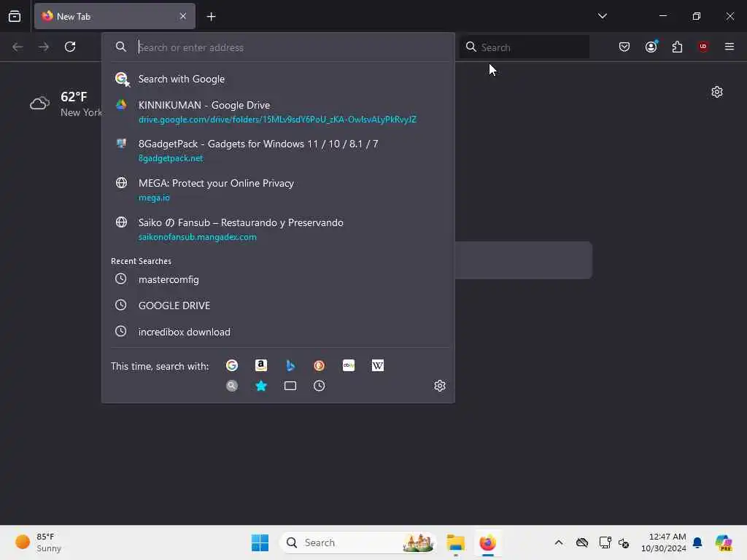Image resolution: width=747 pixels, height=560 pixels.
Task: Focus the separate Search bar field
Action: [525, 47]
